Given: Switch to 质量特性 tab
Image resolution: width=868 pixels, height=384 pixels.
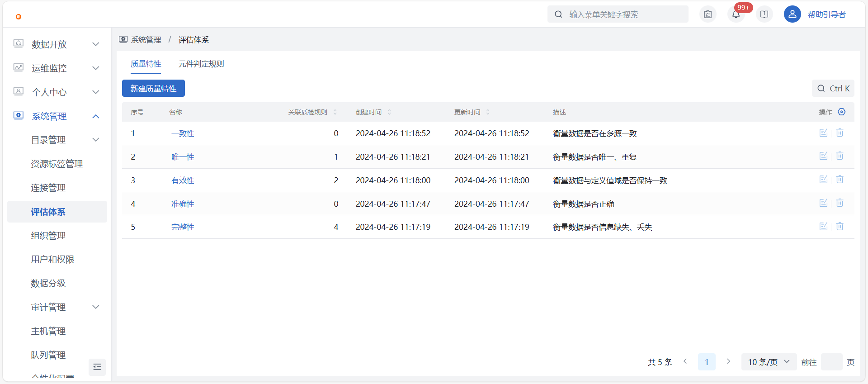Looking at the screenshot, I should 146,64.
